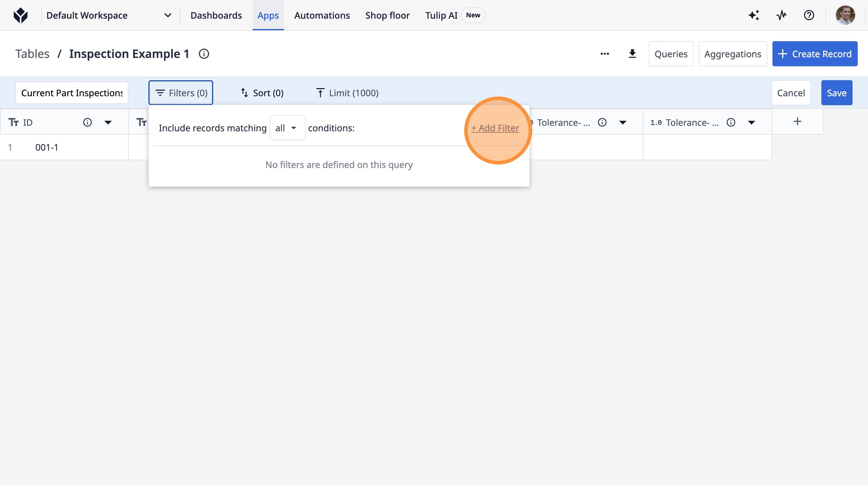The height and width of the screenshot is (485, 868).
Task: Add a new column with plus icon
Action: coord(797,122)
